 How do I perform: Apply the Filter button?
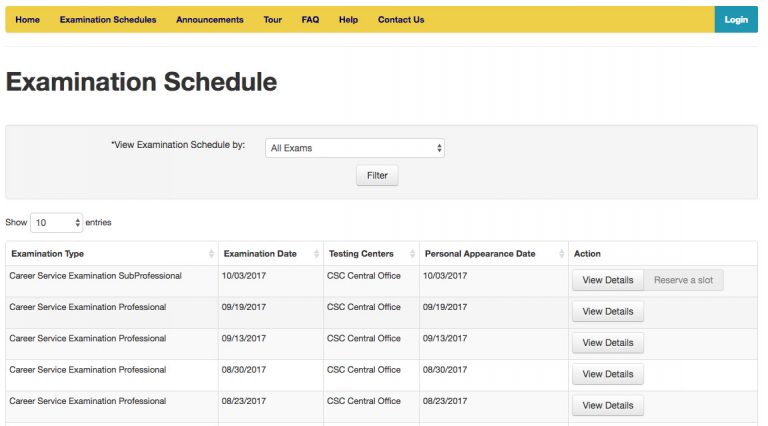click(x=377, y=175)
